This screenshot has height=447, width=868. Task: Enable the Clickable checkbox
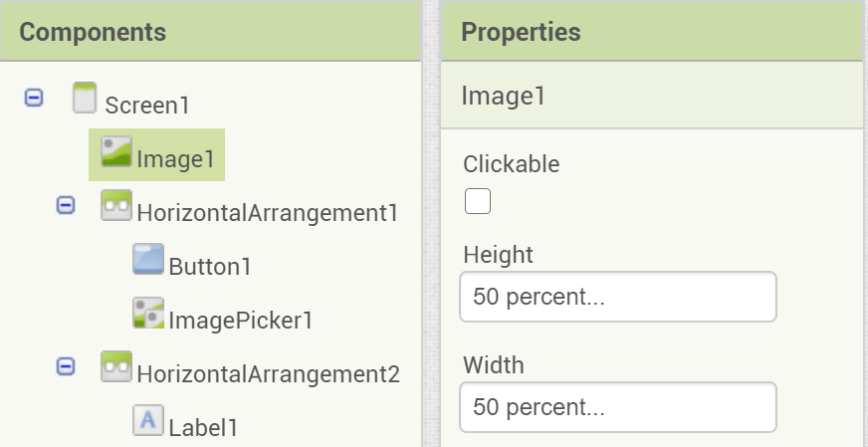click(x=478, y=201)
